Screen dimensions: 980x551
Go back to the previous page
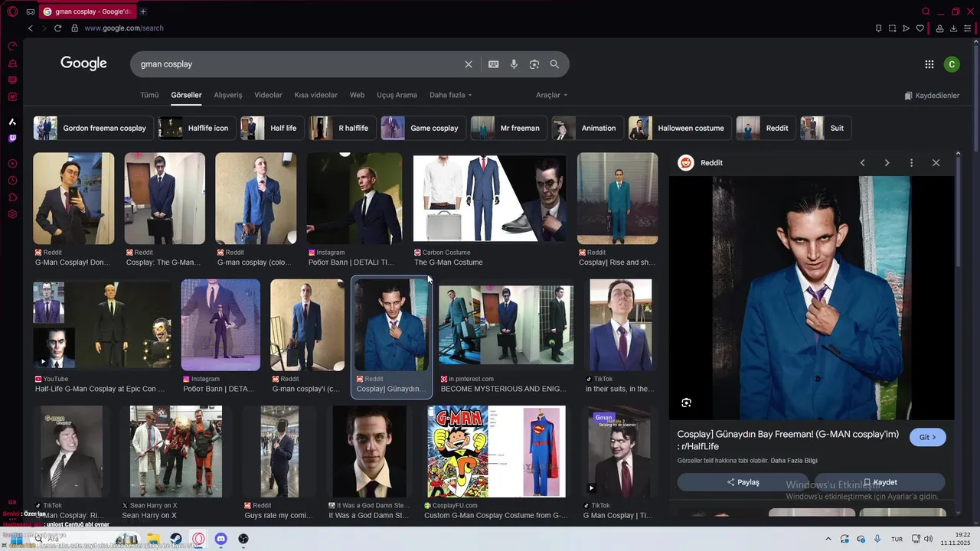31,28
